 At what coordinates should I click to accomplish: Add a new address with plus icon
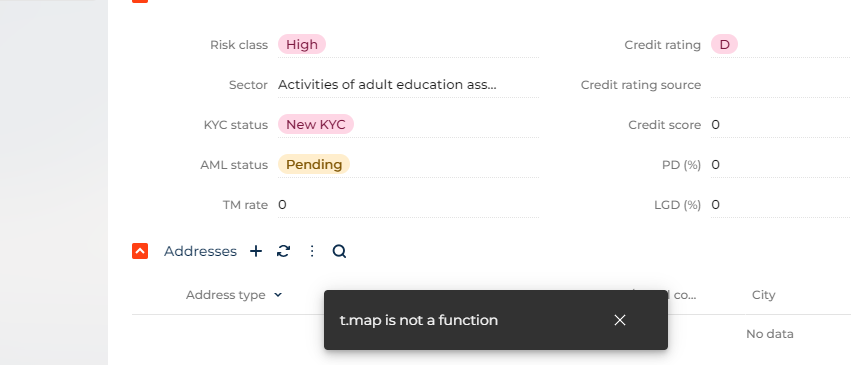(256, 251)
